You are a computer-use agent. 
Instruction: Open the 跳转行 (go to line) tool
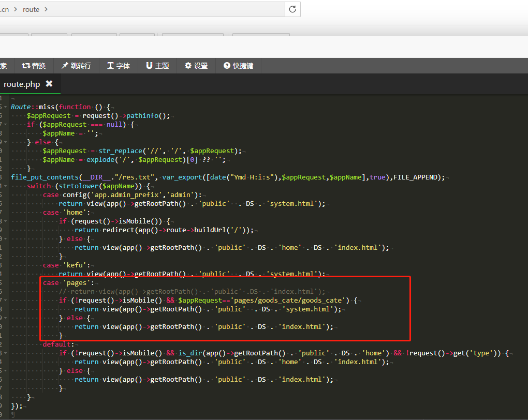click(76, 66)
